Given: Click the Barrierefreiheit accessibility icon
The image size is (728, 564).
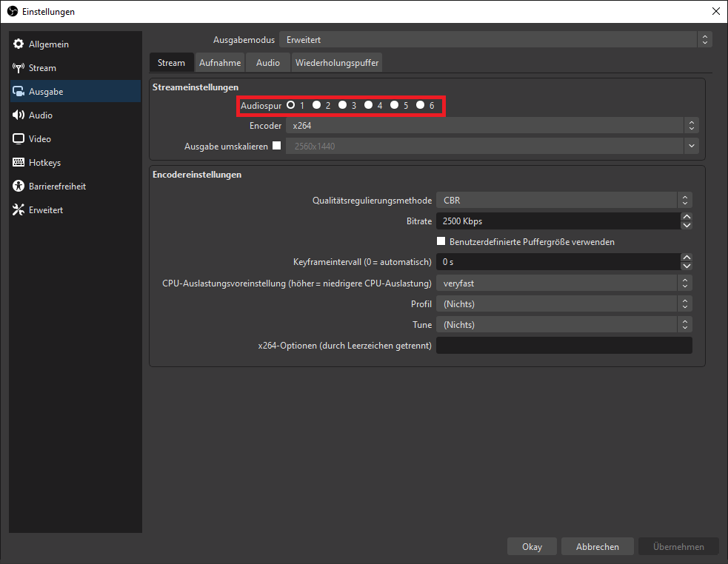Looking at the screenshot, I should pyautogui.click(x=19, y=187).
